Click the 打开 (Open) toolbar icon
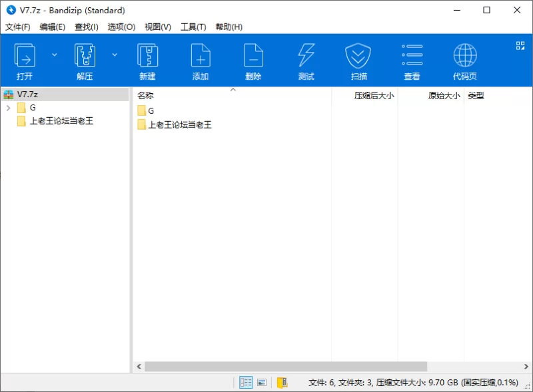Screen dimensions: 533x392 click(25, 61)
